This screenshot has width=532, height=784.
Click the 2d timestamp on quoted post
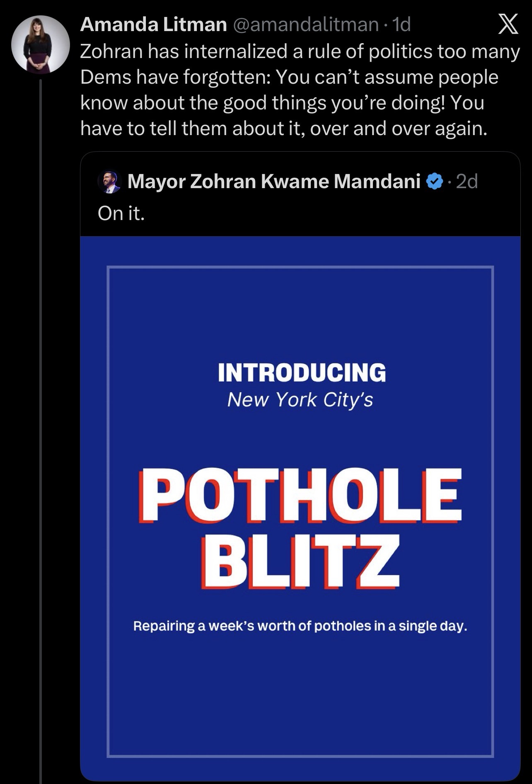click(467, 181)
